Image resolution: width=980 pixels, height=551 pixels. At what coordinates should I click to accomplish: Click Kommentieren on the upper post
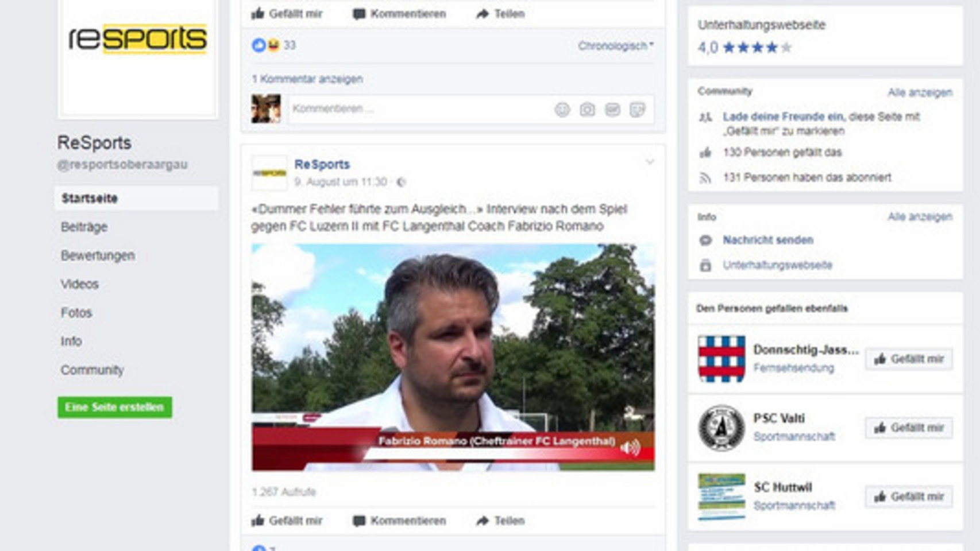tap(399, 14)
